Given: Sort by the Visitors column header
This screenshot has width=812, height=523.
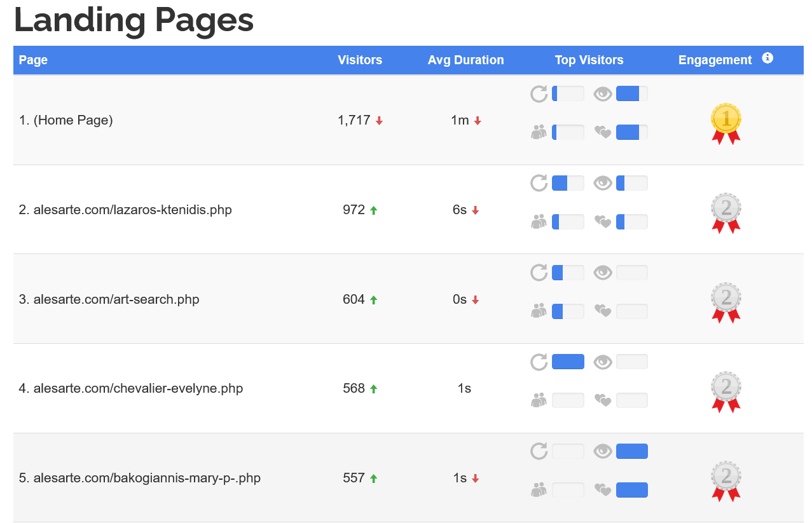Looking at the screenshot, I should (x=360, y=60).
